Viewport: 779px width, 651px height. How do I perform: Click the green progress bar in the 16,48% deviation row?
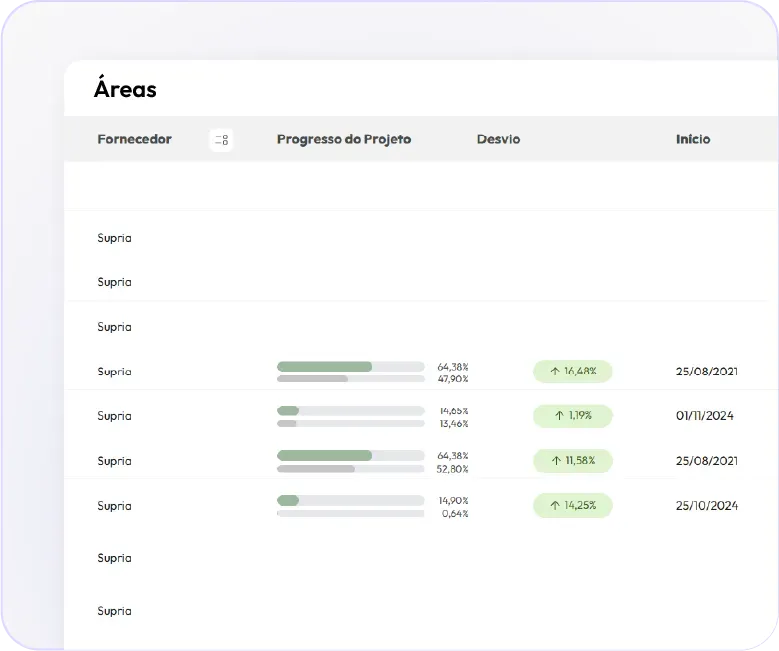[x=324, y=367]
